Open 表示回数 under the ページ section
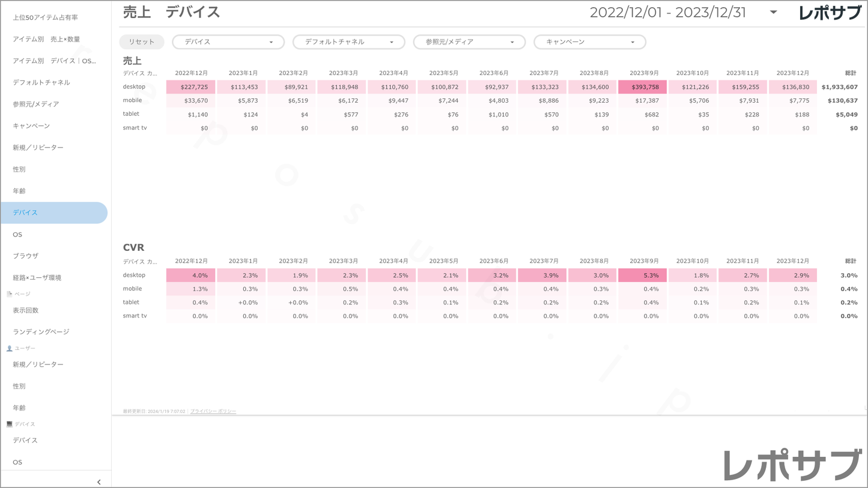The width and height of the screenshot is (868, 488). 26,310
